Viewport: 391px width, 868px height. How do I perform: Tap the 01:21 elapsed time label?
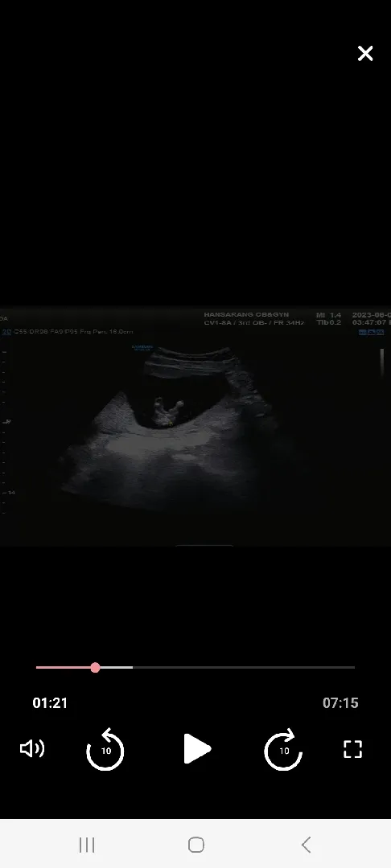tap(50, 703)
